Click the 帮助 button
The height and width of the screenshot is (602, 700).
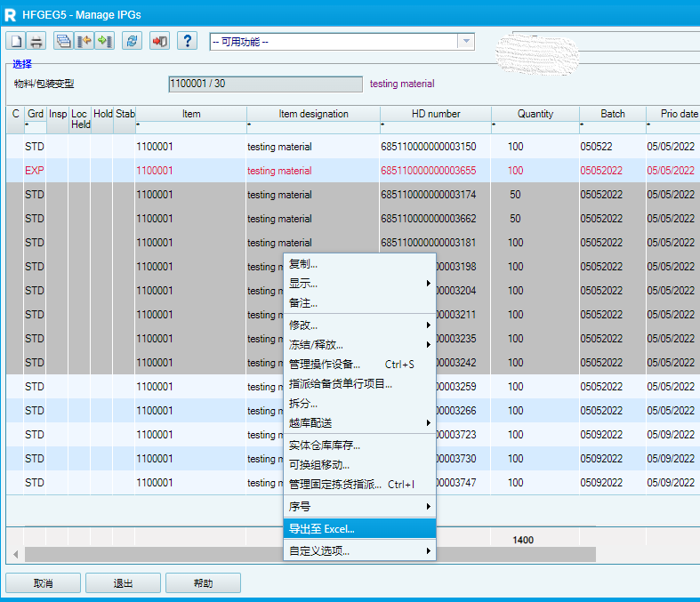pyautogui.click(x=203, y=583)
